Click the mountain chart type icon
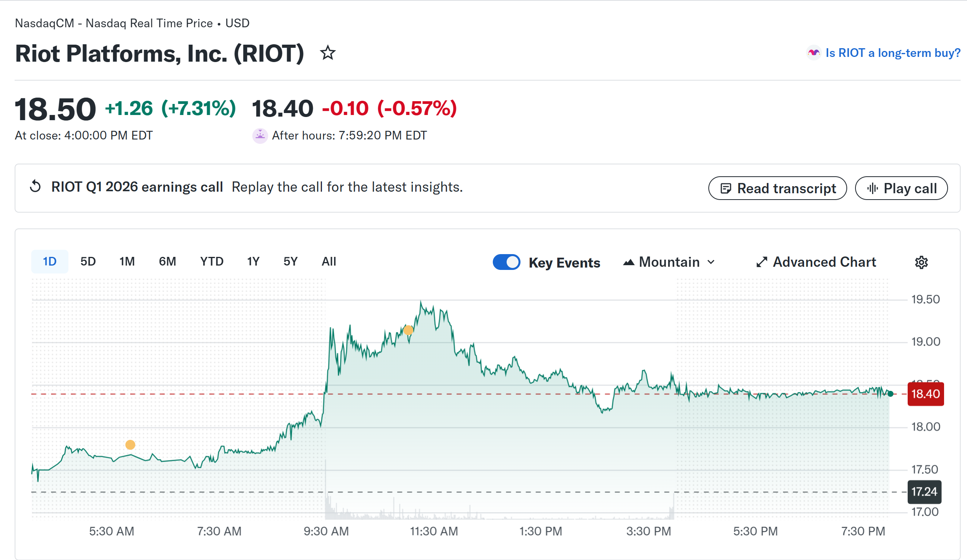Viewport: 967px width, 560px height. click(629, 262)
